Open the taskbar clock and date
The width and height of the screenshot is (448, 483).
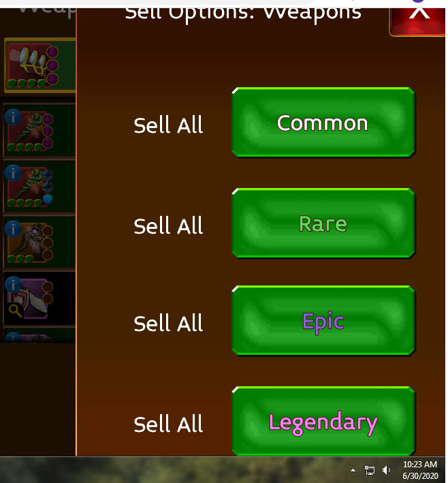pyautogui.click(x=420, y=470)
